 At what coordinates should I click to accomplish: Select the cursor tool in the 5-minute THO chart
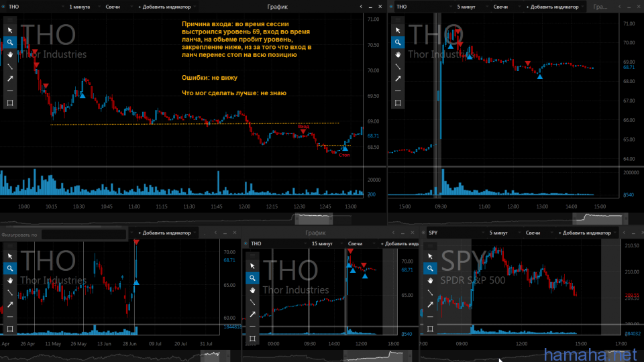tap(398, 30)
